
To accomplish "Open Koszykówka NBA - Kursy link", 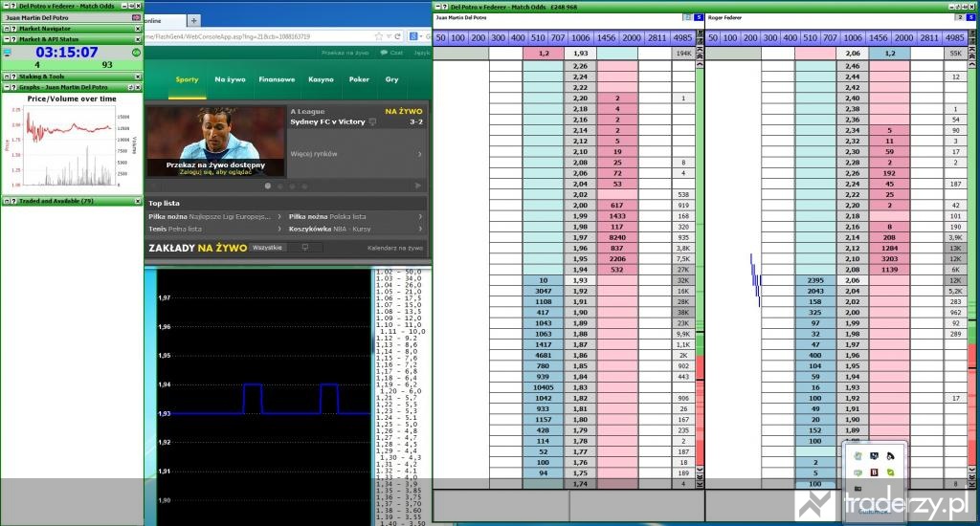I will pos(330,229).
